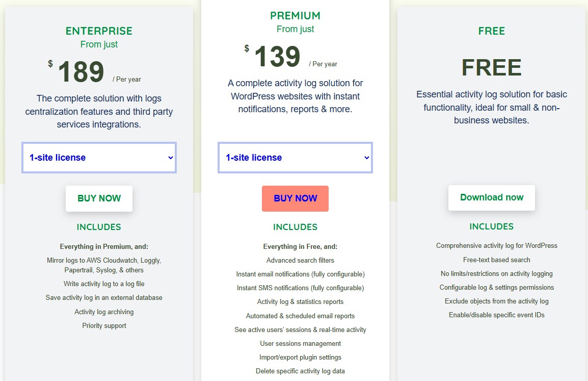Select the ENTERPRISE plan heading
The image size is (588, 381).
(99, 31)
